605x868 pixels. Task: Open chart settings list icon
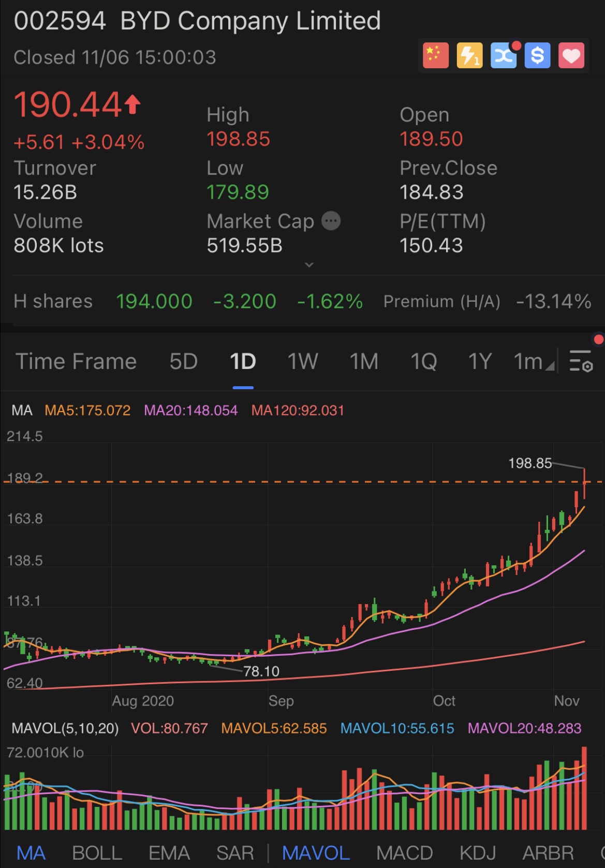click(x=581, y=361)
